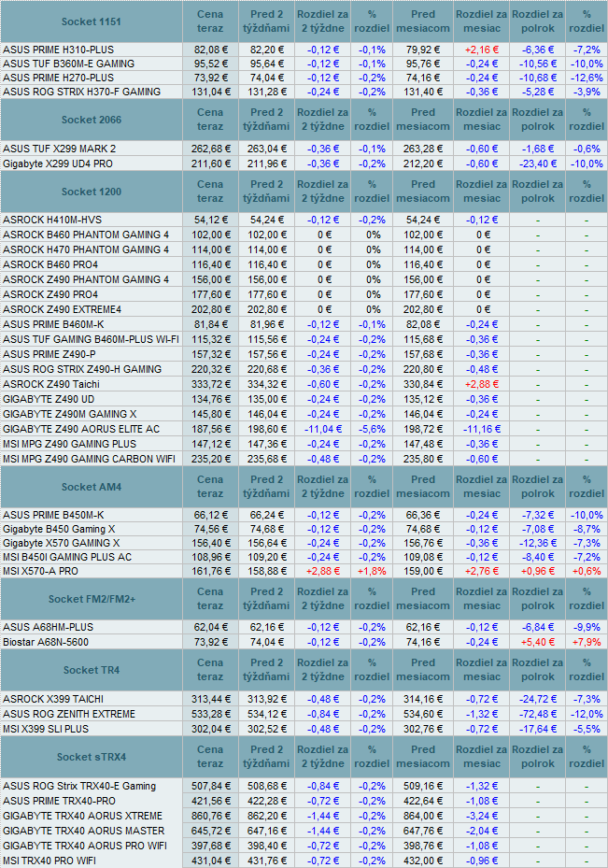
Task: Click Gigabyte B450 Gaming X name
Action: pos(59,529)
